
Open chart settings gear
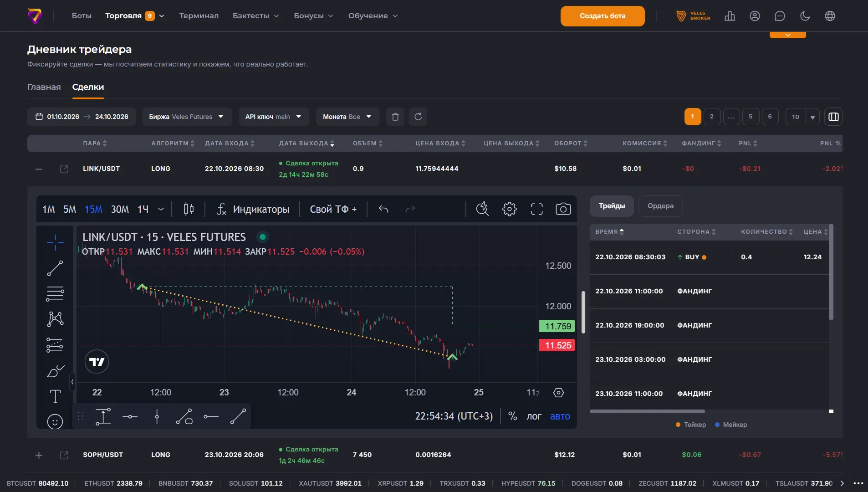tap(510, 209)
